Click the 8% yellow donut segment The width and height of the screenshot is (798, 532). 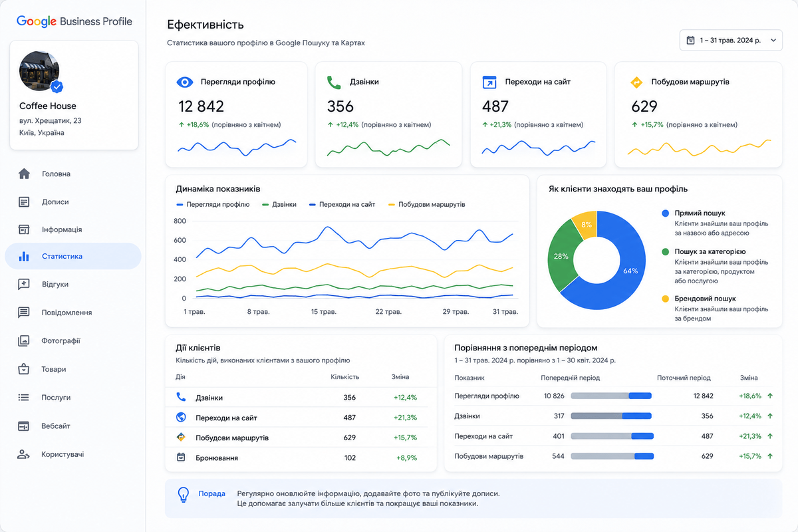pos(586,223)
